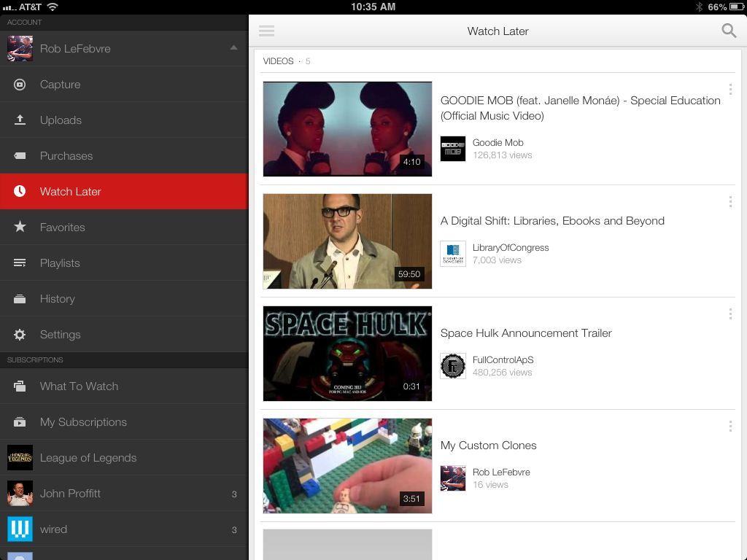This screenshot has height=560, width=747.
Task: Open options menu for GOODIE MOB video
Action: tap(729, 90)
